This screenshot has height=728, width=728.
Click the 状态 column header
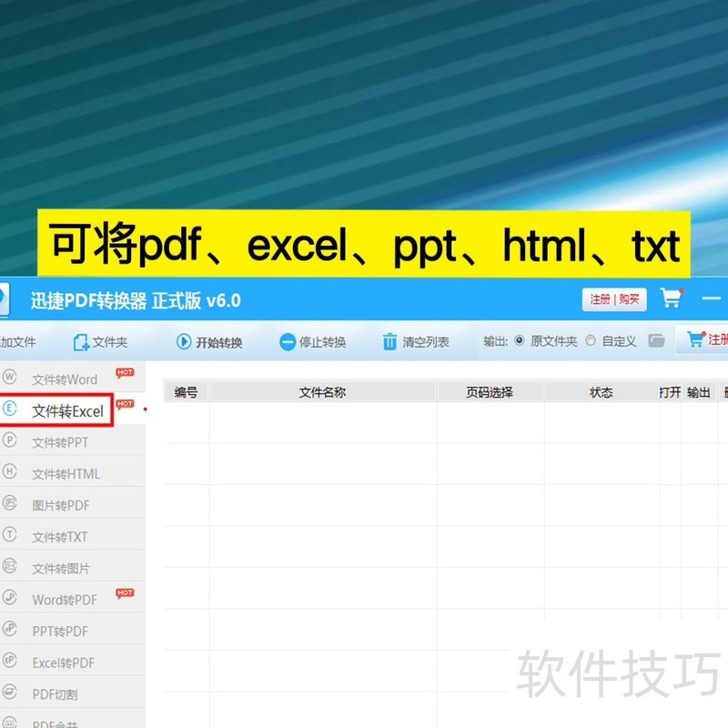(x=602, y=392)
